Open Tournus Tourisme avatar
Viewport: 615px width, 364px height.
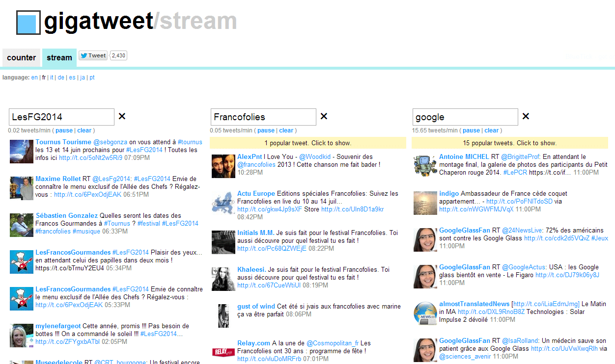pos(22,151)
